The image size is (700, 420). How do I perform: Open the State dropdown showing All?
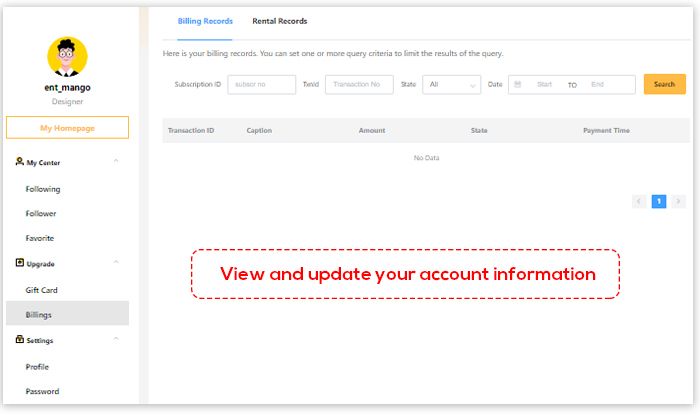click(452, 84)
